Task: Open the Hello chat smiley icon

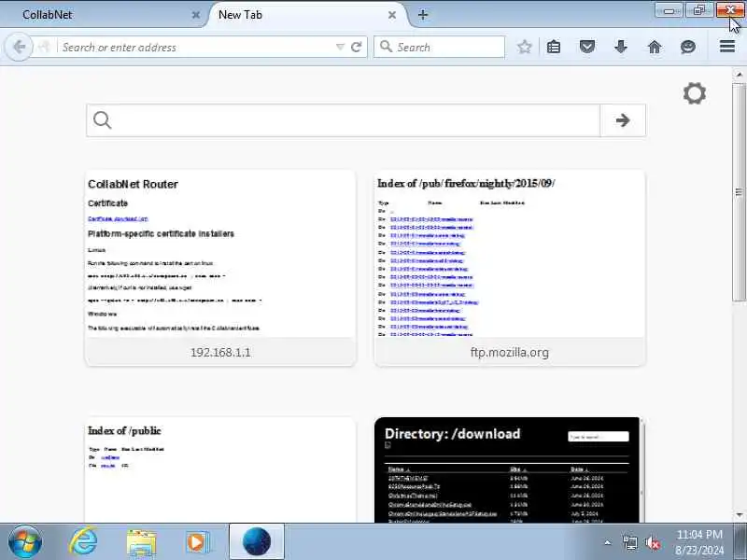Action: 688,47
